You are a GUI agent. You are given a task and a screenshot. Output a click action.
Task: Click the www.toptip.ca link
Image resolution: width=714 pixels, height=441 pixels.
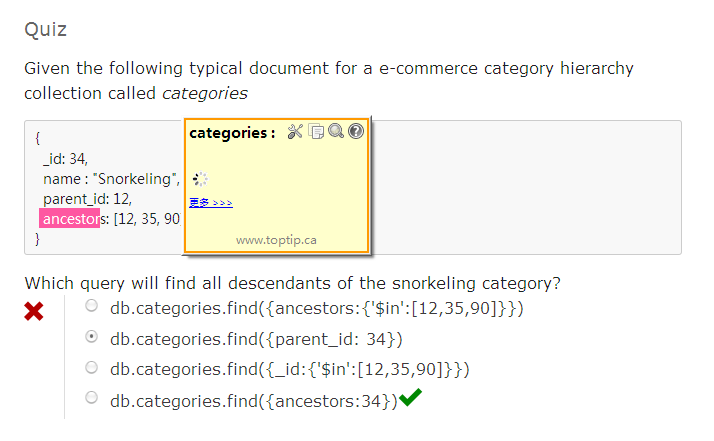click(x=276, y=240)
